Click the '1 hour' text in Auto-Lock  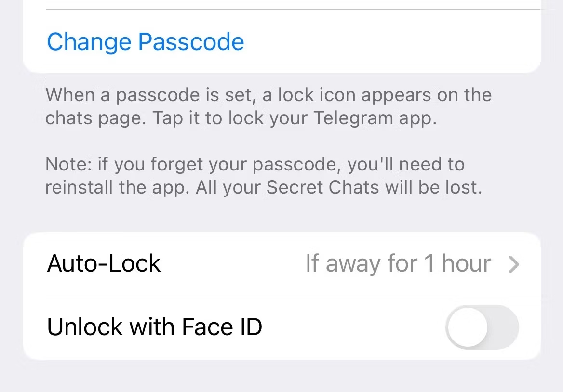click(x=456, y=264)
